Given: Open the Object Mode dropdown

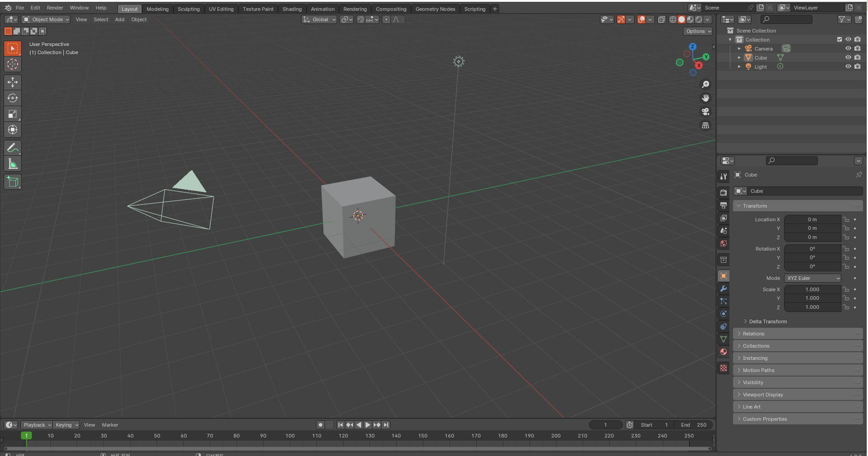Looking at the screenshot, I should [46, 19].
